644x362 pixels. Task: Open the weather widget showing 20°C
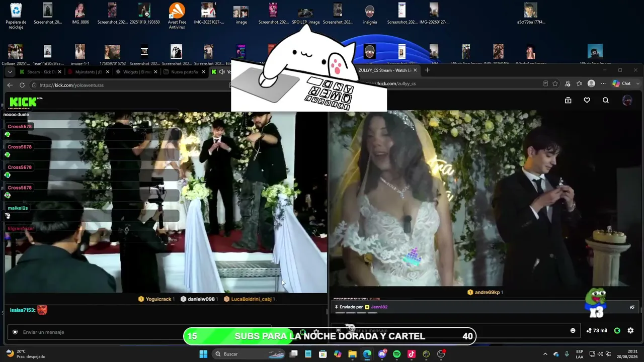26,354
